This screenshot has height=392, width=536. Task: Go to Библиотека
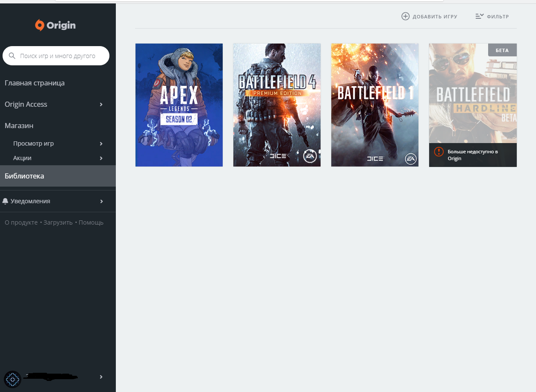[x=58, y=176]
